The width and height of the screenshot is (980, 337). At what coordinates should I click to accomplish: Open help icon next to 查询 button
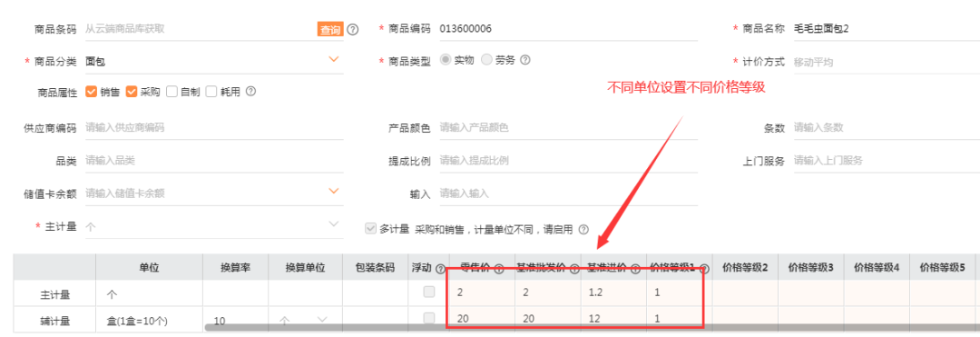click(353, 29)
